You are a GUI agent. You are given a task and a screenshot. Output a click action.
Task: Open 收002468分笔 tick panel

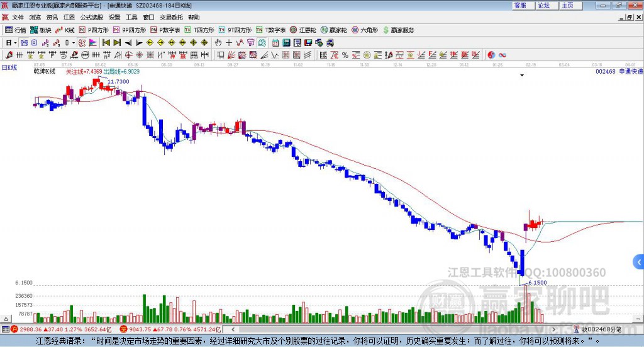click(x=598, y=329)
